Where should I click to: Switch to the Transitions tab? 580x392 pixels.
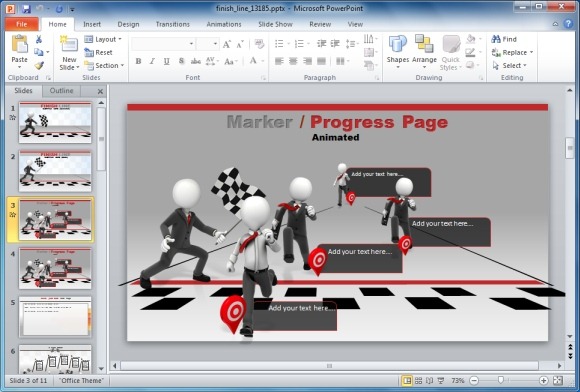(173, 24)
